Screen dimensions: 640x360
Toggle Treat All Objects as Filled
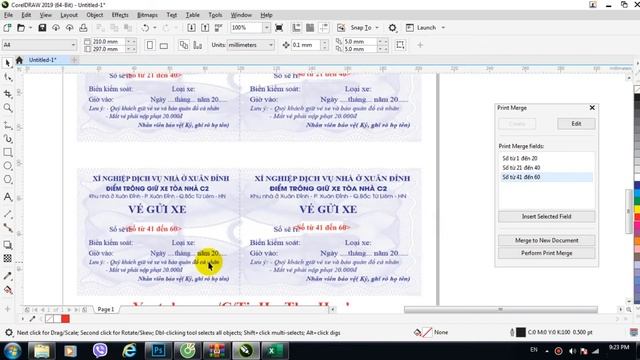[x=400, y=45]
